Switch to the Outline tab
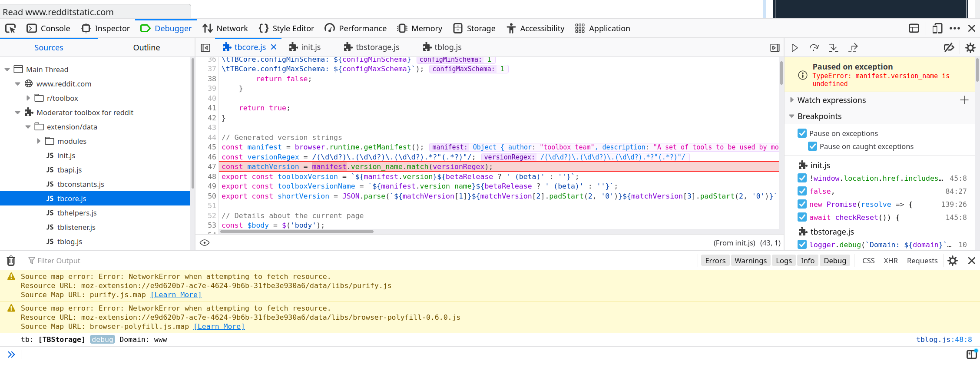 click(146, 47)
